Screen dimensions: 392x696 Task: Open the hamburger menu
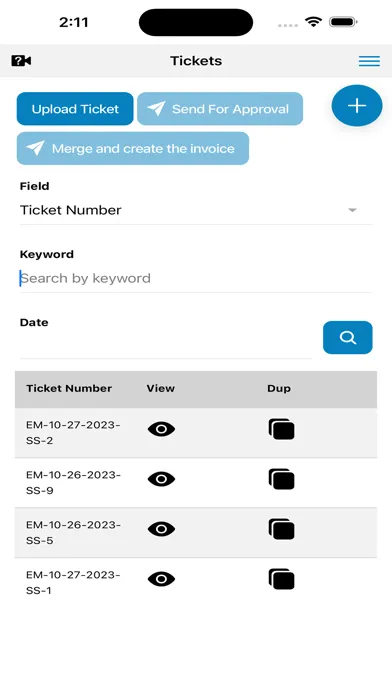point(369,61)
